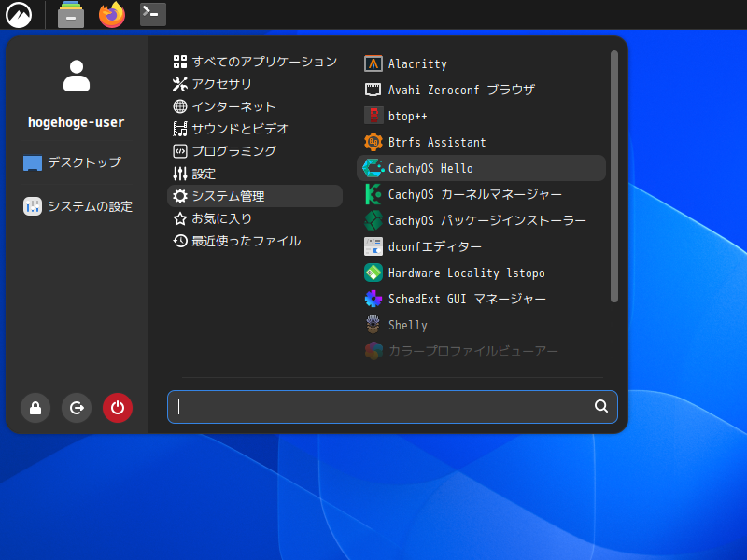Click the search magnifier icon

click(601, 406)
